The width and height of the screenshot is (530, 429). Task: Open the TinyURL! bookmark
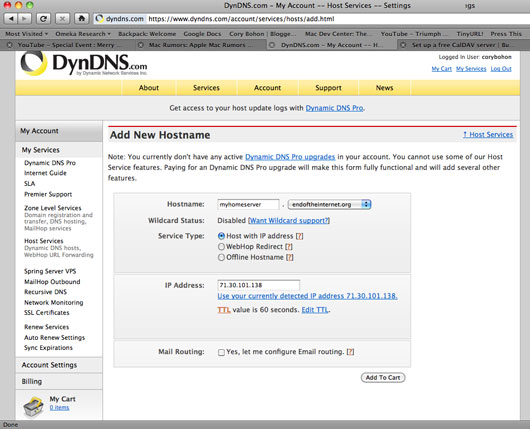pyautogui.click(x=470, y=34)
